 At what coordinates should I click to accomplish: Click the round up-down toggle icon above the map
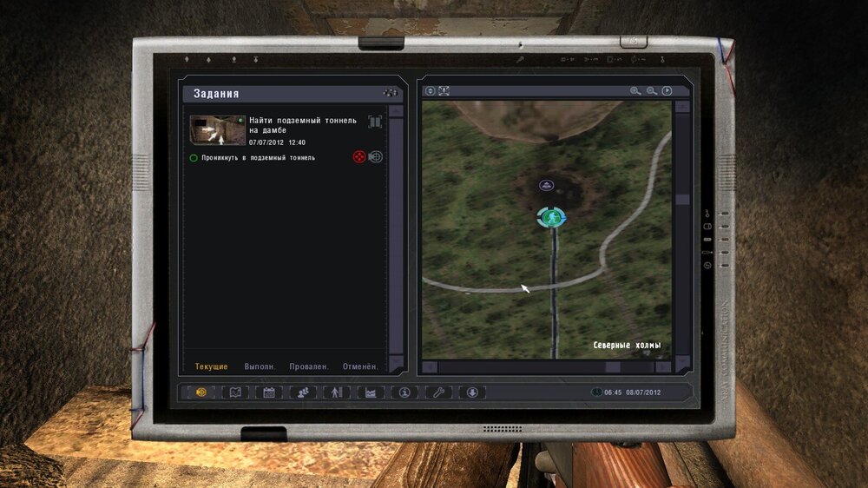click(431, 91)
